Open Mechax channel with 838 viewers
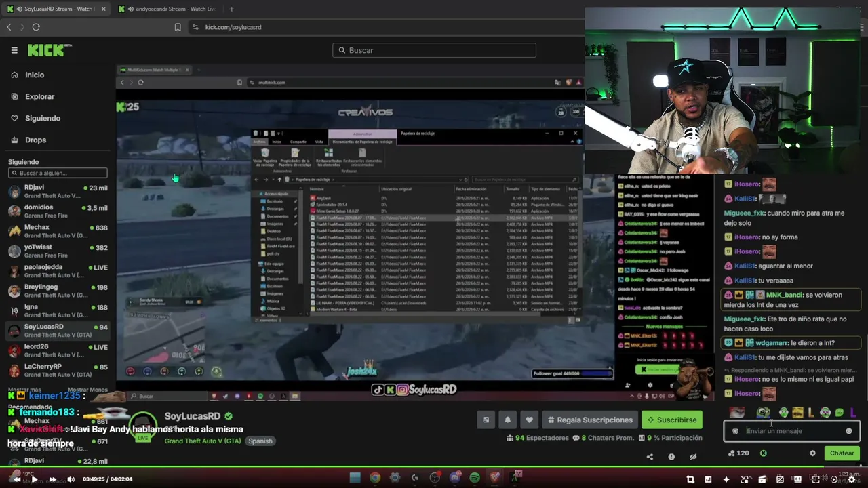The width and height of the screenshot is (868, 488). [58, 231]
